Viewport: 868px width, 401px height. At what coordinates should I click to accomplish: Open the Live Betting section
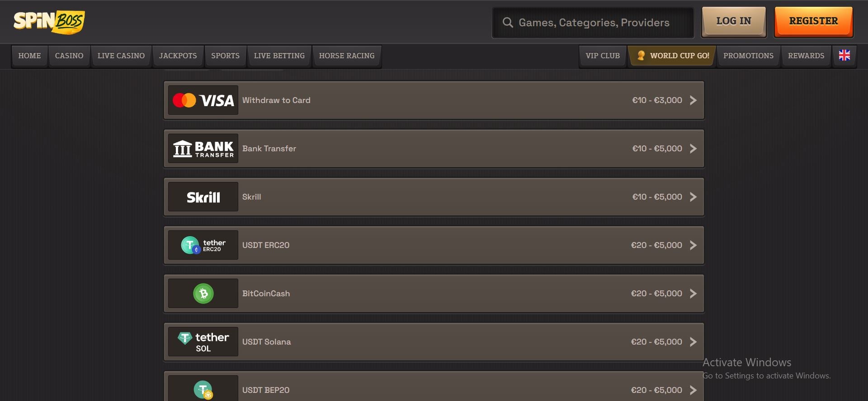click(279, 56)
